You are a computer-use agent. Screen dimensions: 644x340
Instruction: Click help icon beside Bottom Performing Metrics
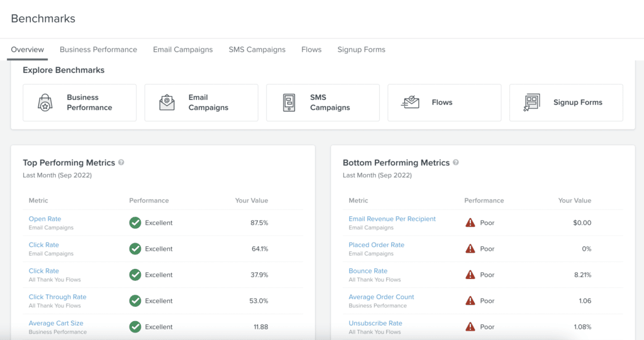(x=456, y=162)
